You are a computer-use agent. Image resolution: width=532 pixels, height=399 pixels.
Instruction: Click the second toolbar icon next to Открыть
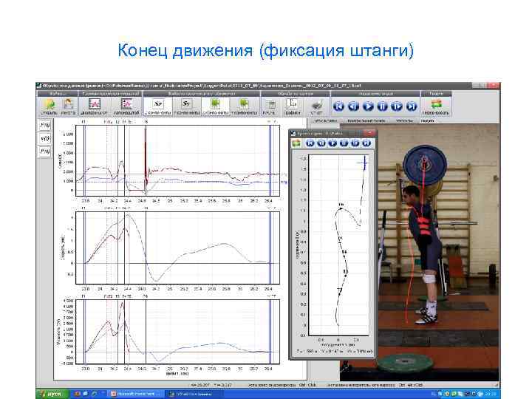tap(68, 107)
